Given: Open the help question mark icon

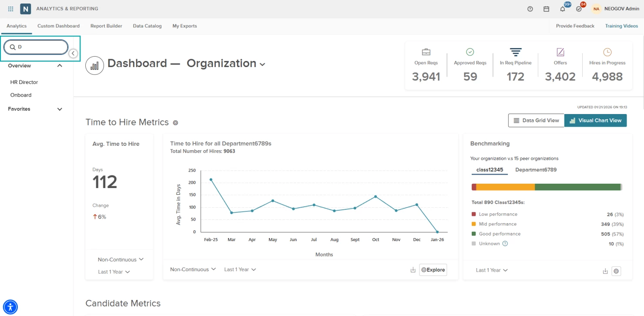Looking at the screenshot, I should [530, 9].
